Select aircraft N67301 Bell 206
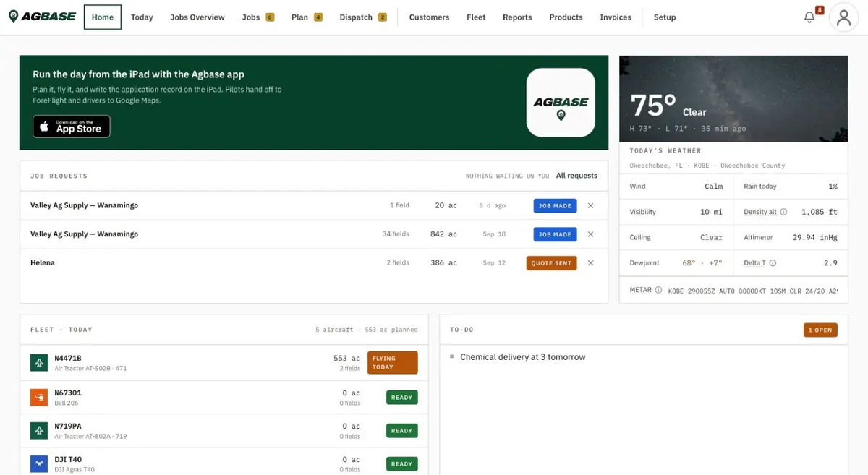The width and height of the screenshot is (868, 475). (x=224, y=398)
